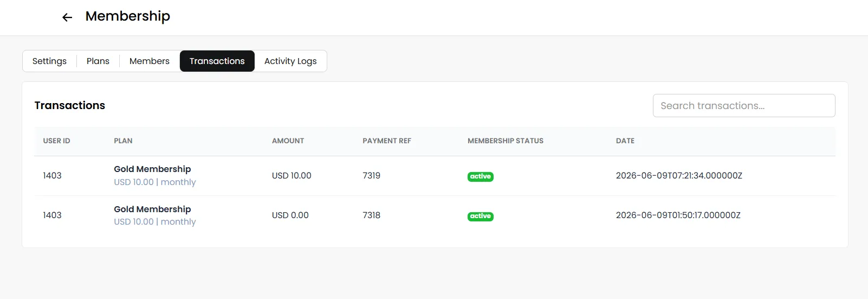Click the PLAN column header
This screenshot has width=868, height=299.
(123, 141)
